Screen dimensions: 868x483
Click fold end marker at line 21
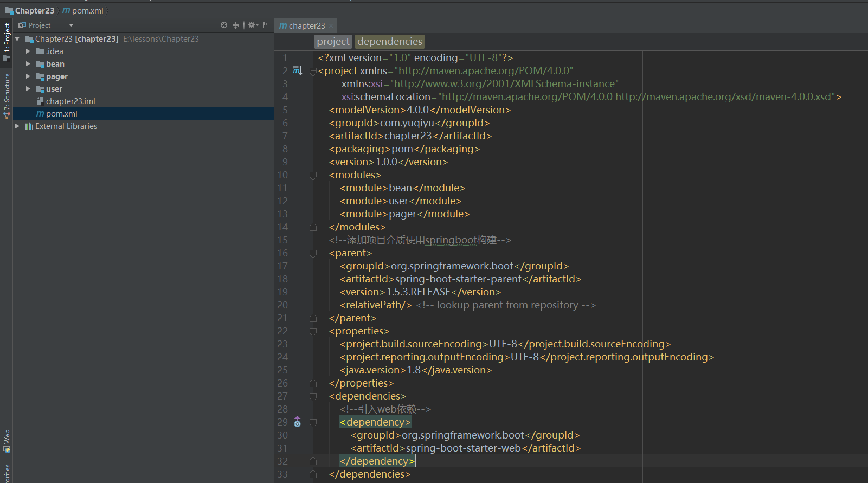click(x=313, y=318)
